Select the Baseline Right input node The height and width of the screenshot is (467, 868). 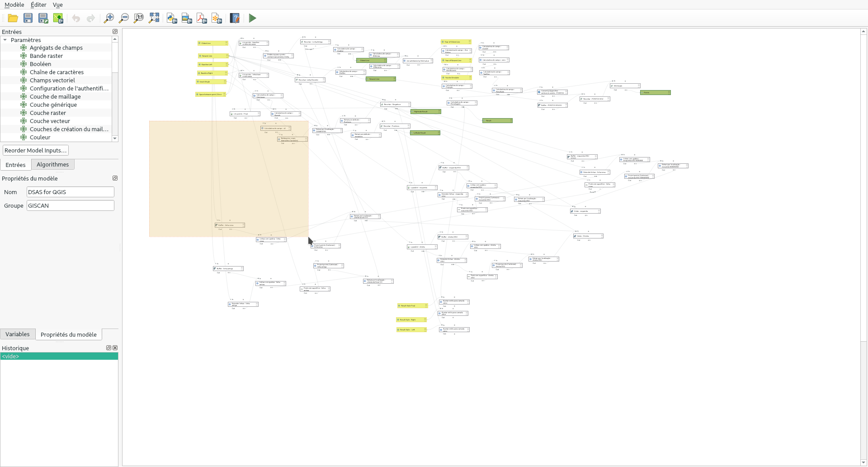(x=212, y=73)
